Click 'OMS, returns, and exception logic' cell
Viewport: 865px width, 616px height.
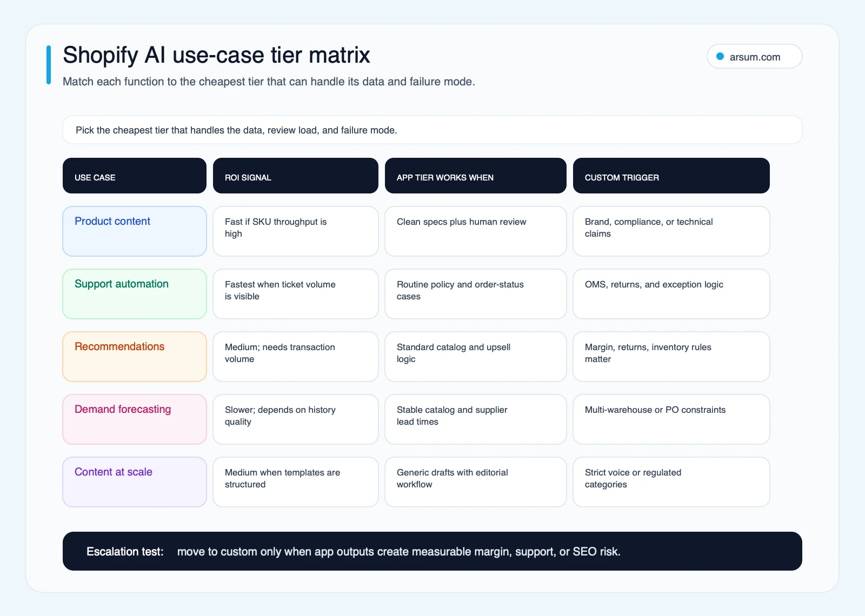(x=671, y=294)
